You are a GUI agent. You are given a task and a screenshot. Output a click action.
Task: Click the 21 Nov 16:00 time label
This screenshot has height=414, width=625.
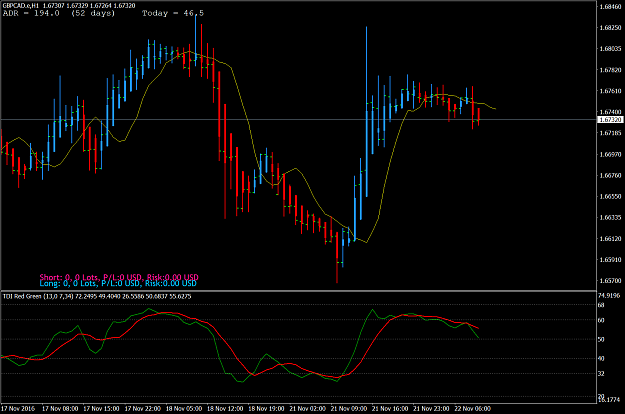pyautogui.click(x=390, y=409)
